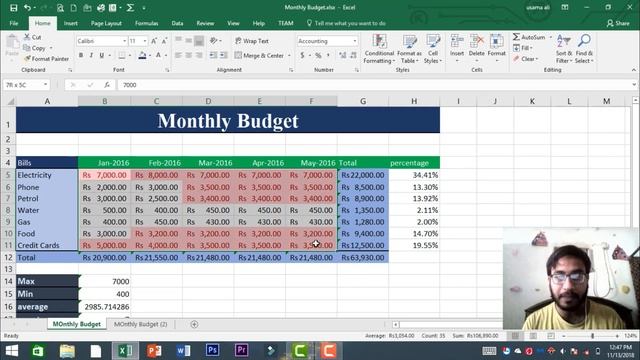Add a new sheet with plus button
Viewport: 640px width, 360px height.
click(194, 324)
